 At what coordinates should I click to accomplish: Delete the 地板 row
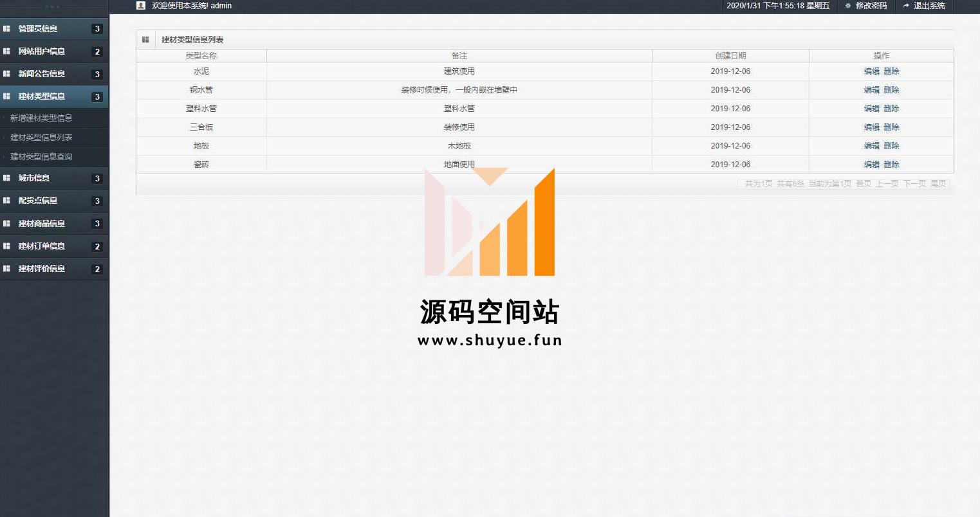click(891, 146)
